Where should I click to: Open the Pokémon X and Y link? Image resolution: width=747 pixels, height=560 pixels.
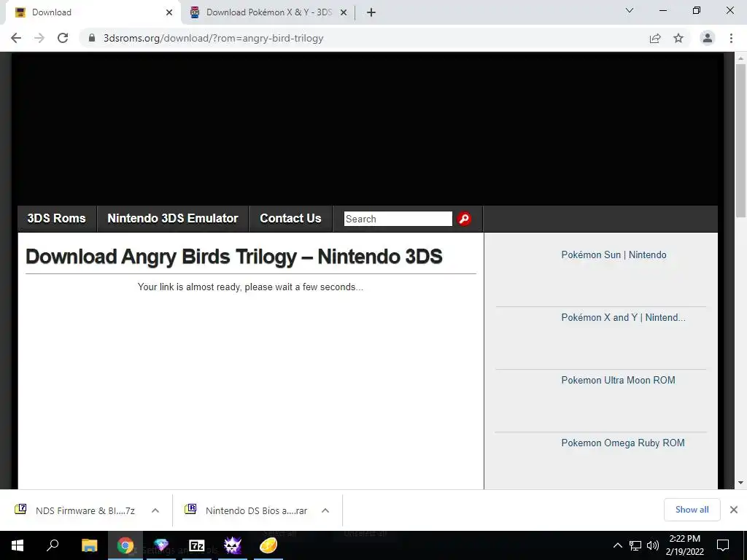(x=623, y=318)
